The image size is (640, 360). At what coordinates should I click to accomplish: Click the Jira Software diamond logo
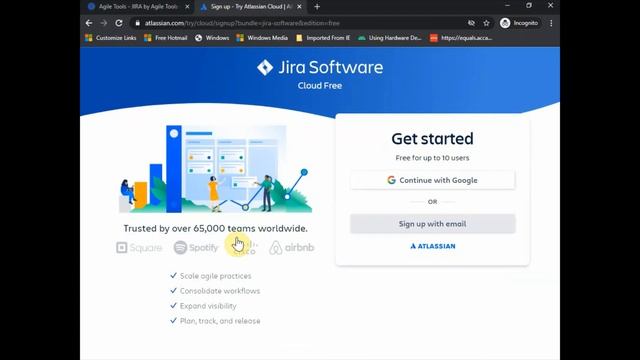[x=265, y=67]
